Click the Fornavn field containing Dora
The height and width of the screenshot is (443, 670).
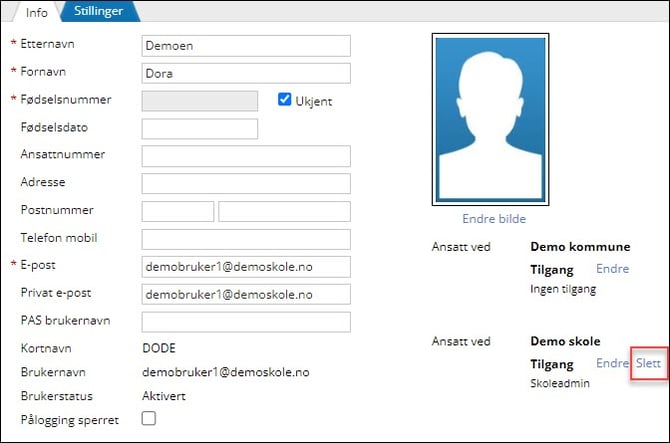click(246, 73)
